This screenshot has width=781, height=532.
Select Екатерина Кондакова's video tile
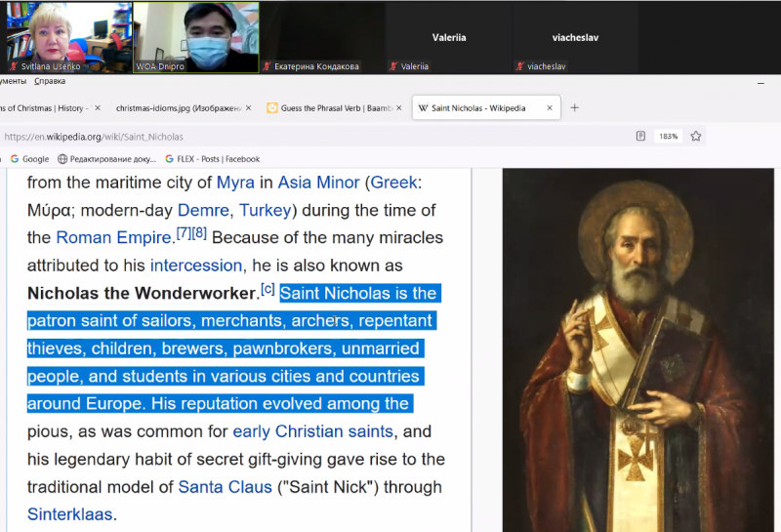tap(322, 37)
